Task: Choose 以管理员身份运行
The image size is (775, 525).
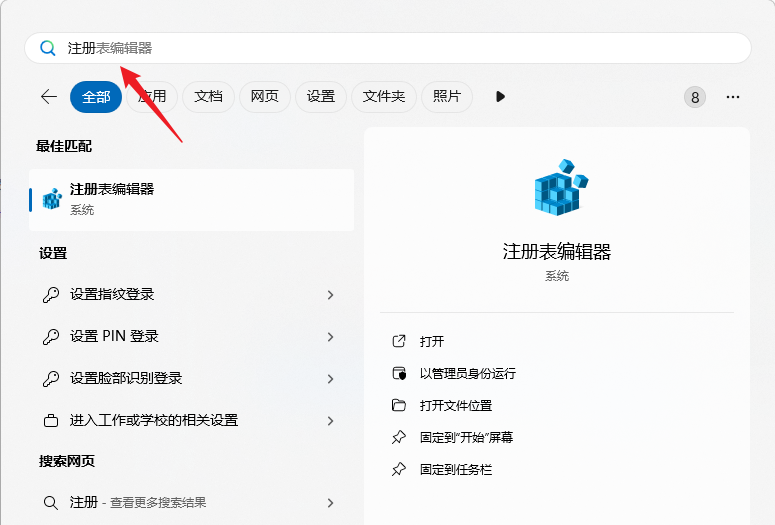Action: pos(468,374)
